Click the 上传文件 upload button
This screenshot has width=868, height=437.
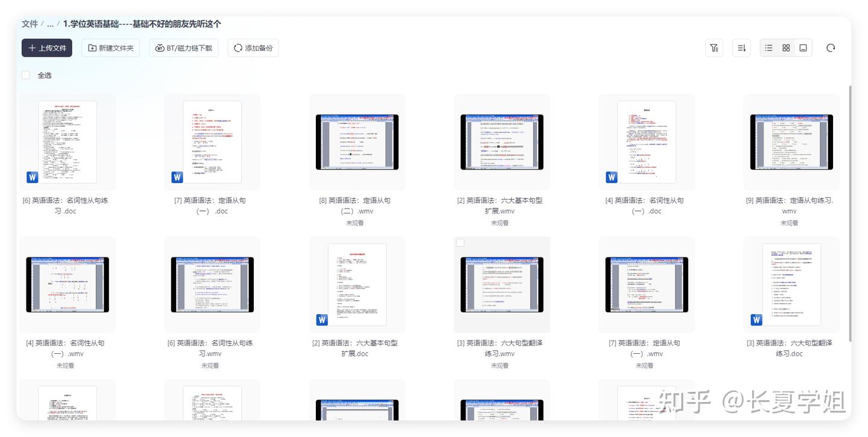pyautogui.click(x=47, y=48)
